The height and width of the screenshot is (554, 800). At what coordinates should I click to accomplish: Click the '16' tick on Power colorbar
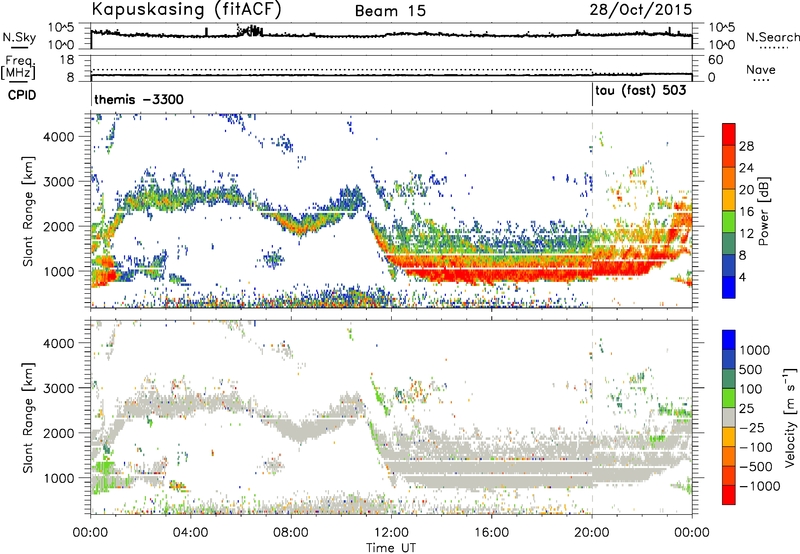coord(746,212)
